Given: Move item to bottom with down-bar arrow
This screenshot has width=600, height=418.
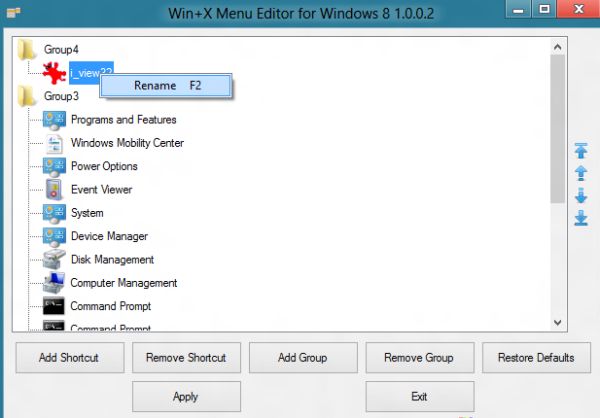Looking at the screenshot, I should pyautogui.click(x=581, y=218).
